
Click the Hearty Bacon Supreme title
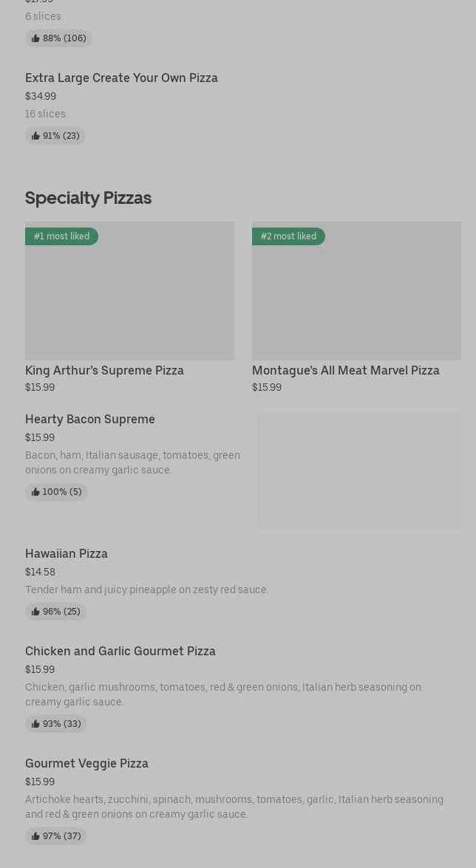[x=90, y=419]
